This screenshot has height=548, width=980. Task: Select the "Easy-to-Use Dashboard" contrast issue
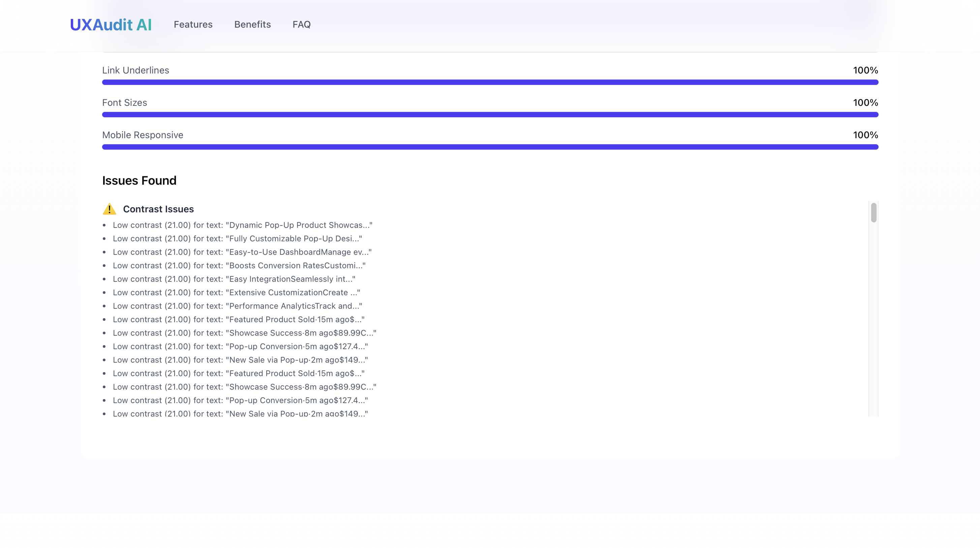click(x=242, y=252)
